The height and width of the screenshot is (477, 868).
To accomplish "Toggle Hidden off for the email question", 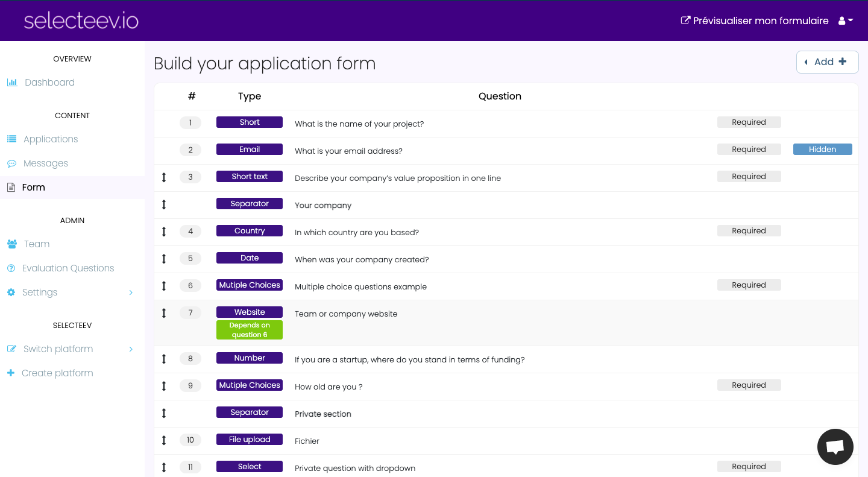I will [822, 149].
